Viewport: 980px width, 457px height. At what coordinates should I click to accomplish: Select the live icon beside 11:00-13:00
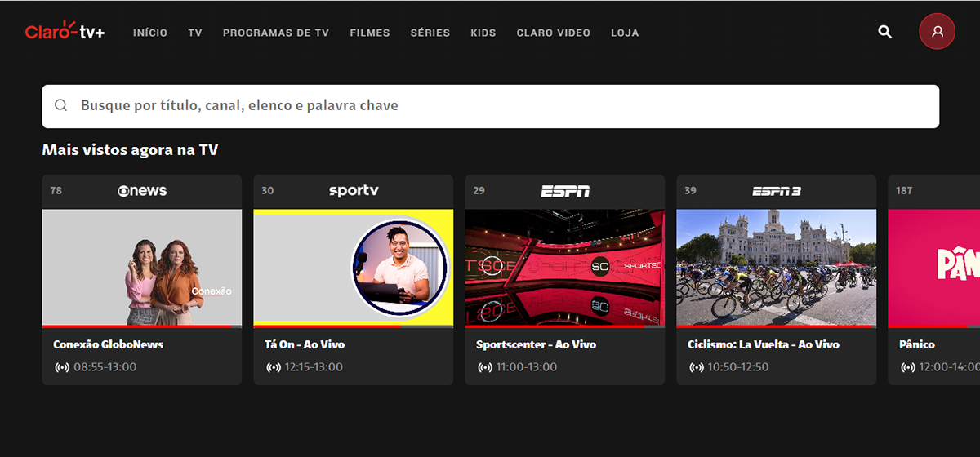pyautogui.click(x=485, y=367)
